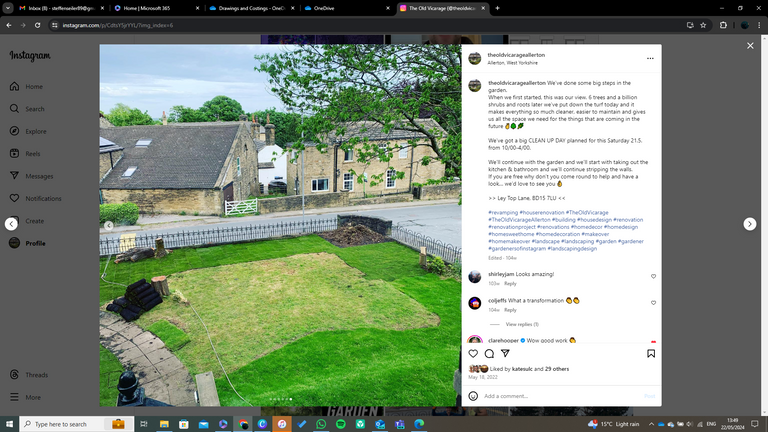Image resolution: width=768 pixels, height=432 pixels.
Task: Click the instagram.com address bar
Action: 367,25
